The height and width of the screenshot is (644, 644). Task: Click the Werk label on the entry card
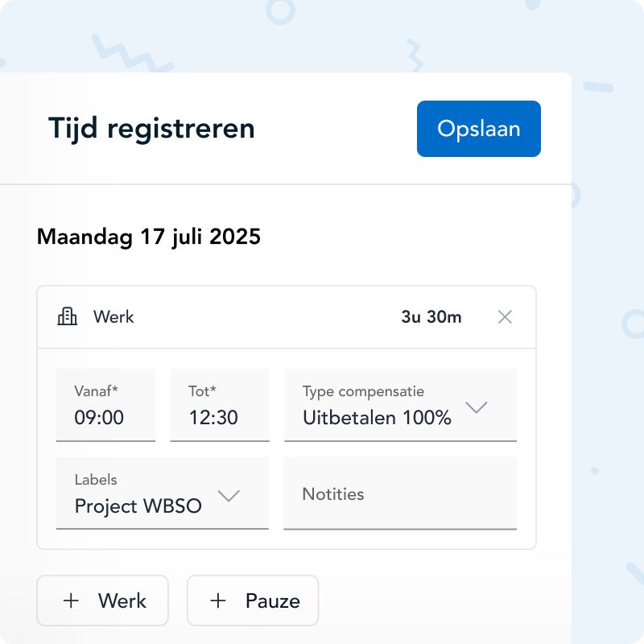pos(114,316)
